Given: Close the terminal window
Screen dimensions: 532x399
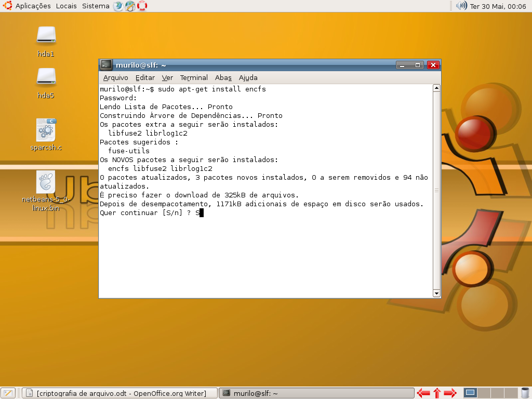Looking at the screenshot, I should click(433, 65).
